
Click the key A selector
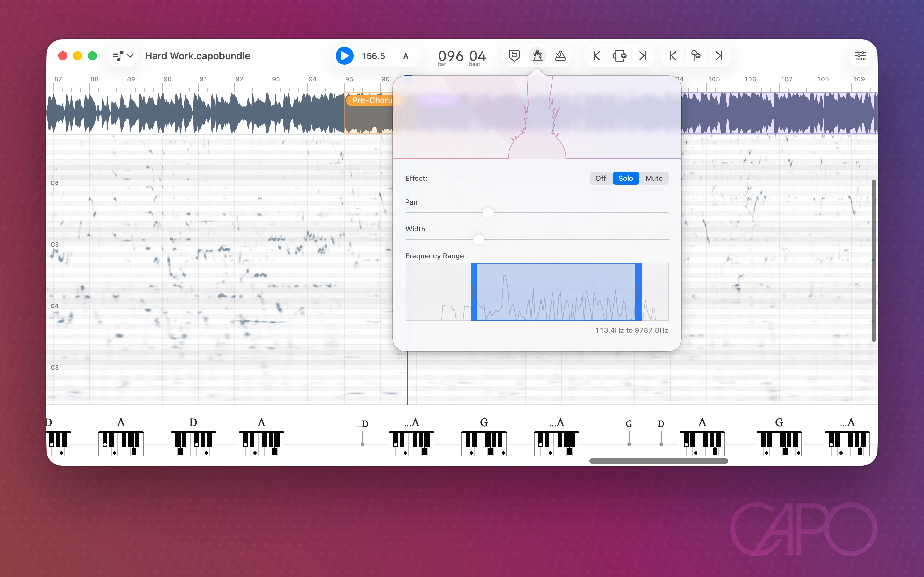(x=406, y=56)
